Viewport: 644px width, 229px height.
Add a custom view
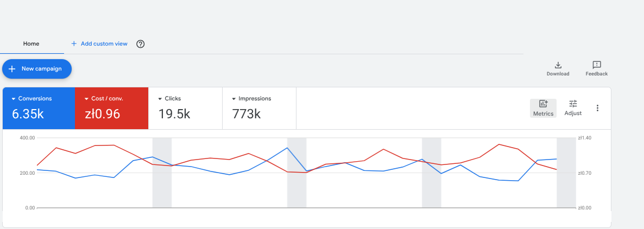click(99, 43)
